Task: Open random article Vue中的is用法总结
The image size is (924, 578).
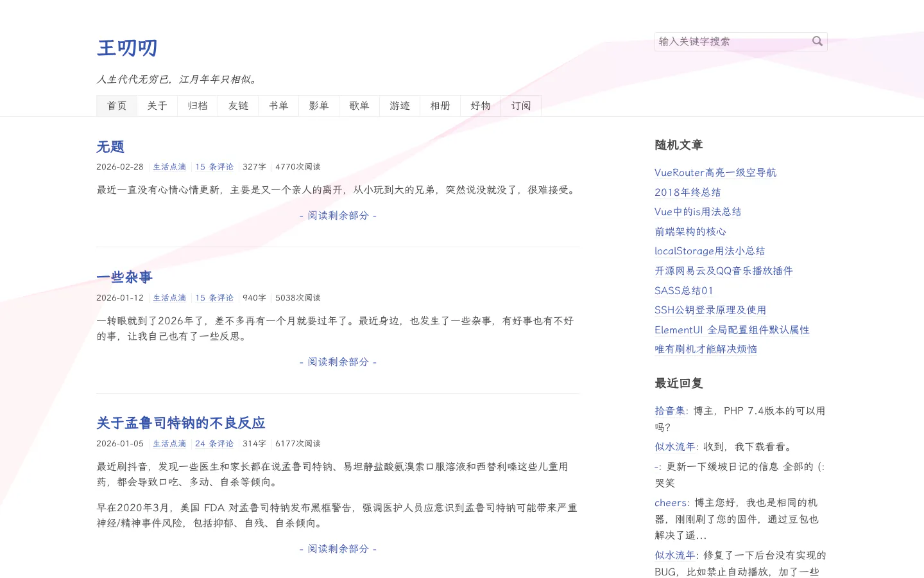Action: (698, 212)
